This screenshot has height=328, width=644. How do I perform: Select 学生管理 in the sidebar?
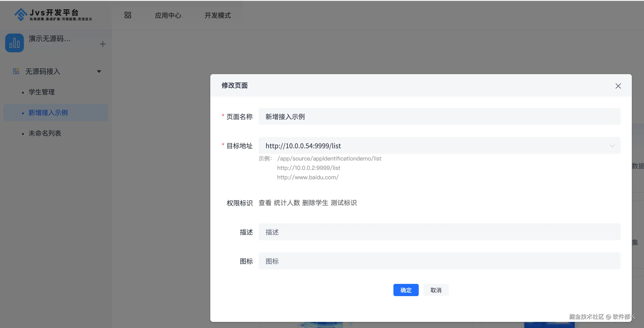[41, 92]
